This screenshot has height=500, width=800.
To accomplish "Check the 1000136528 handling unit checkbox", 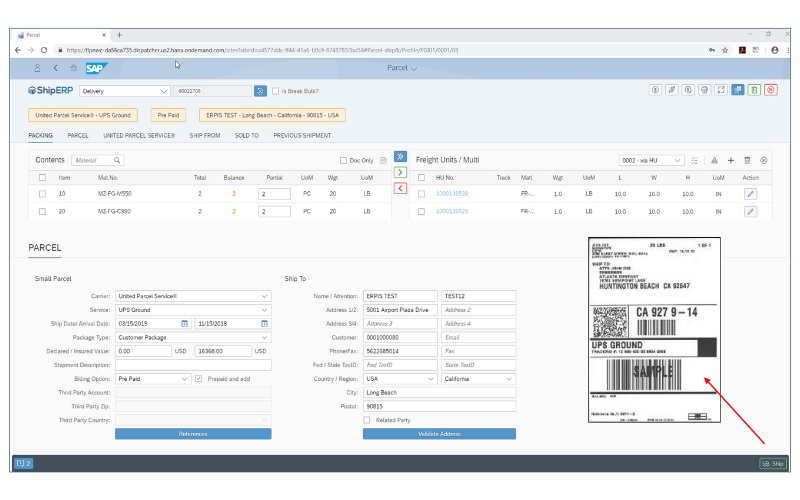I will [x=421, y=194].
